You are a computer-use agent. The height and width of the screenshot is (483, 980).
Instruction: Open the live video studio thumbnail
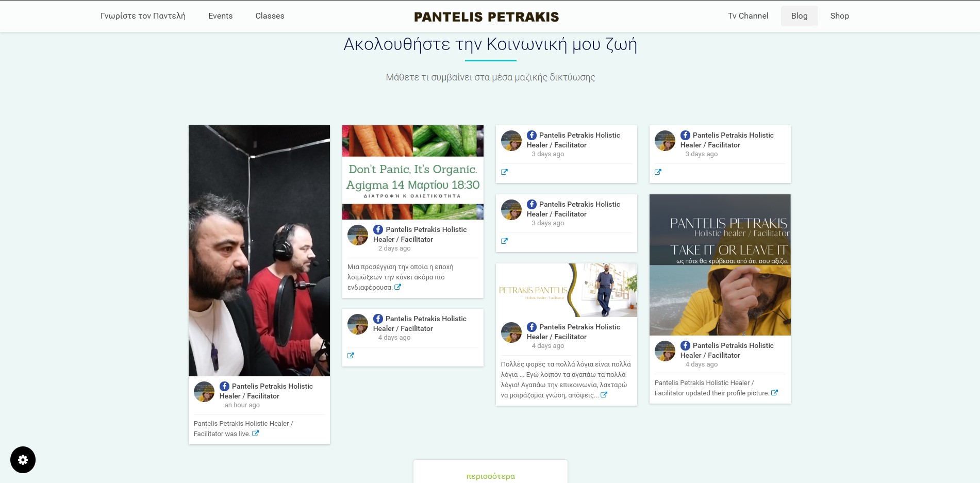(259, 251)
